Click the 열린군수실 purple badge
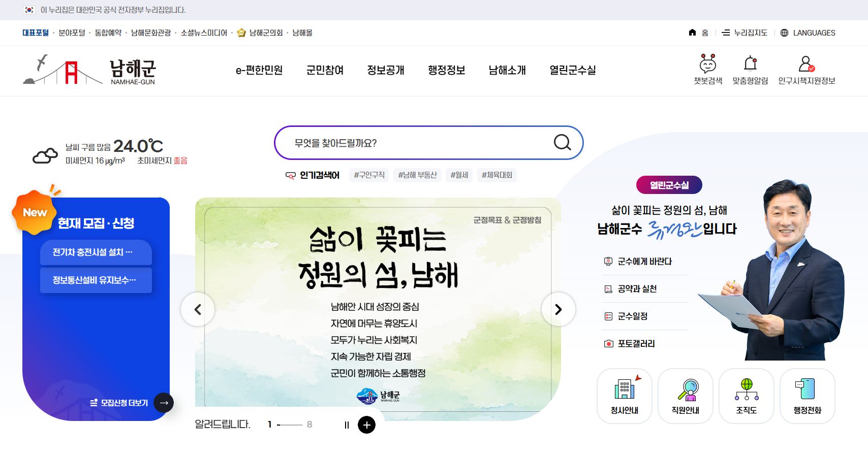 pos(669,185)
